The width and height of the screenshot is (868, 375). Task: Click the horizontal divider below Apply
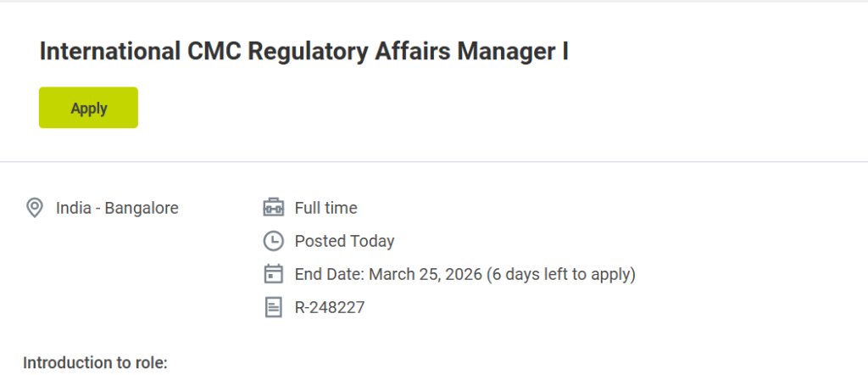coord(434,161)
